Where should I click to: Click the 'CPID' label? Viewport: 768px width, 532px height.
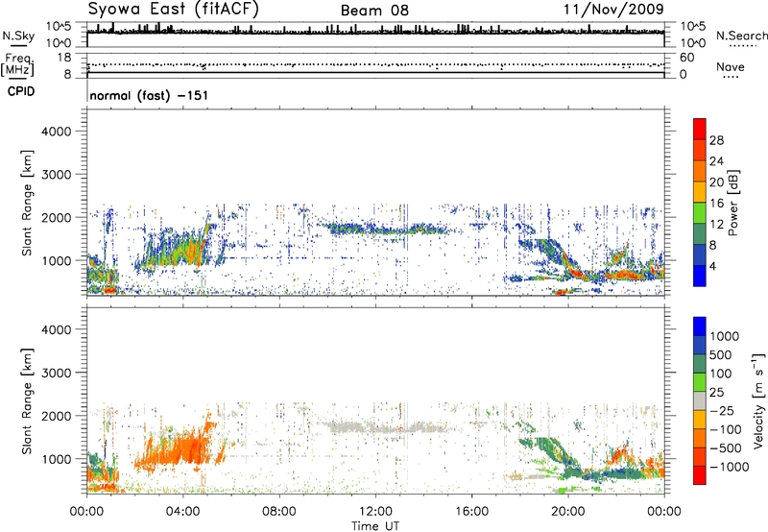click(21, 91)
